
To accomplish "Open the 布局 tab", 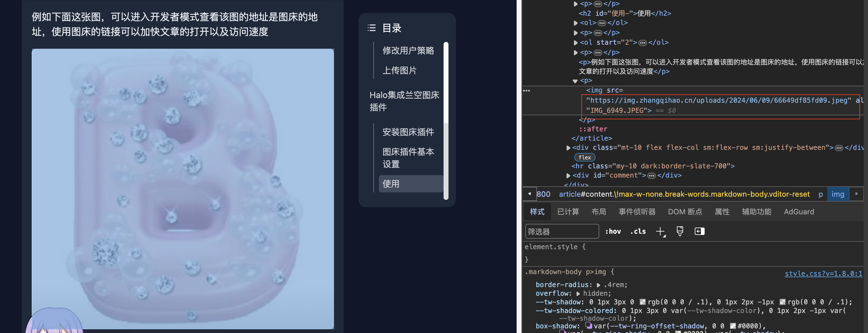I will (599, 212).
